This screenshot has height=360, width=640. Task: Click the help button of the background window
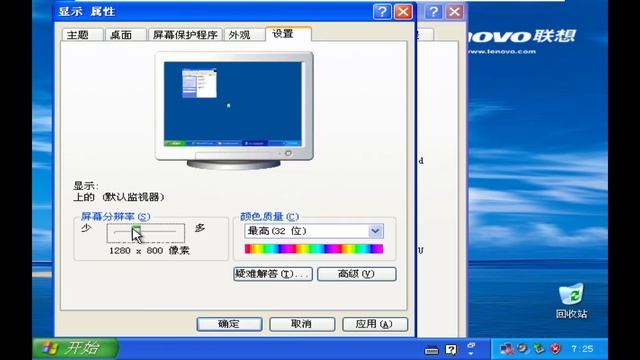433,11
